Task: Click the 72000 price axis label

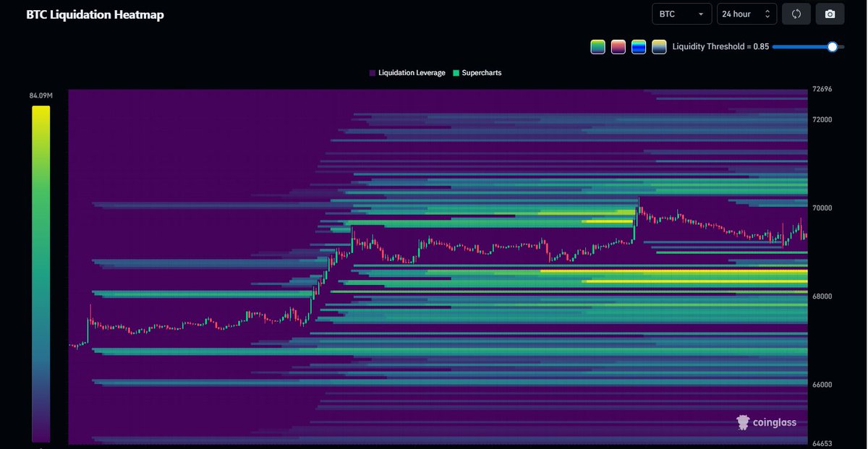Action: (x=822, y=120)
